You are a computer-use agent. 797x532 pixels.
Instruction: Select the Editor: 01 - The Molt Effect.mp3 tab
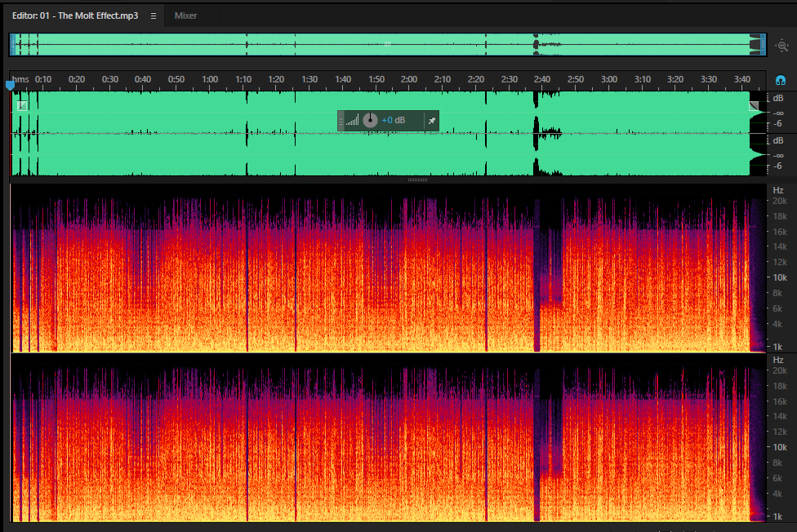[x=75, y=16]
